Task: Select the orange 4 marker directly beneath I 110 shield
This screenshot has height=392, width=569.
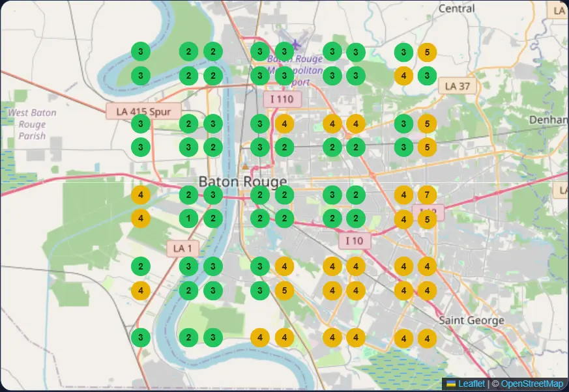Action: [284, 124]
